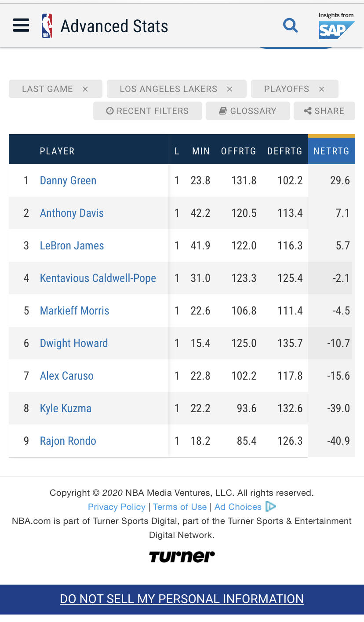This screenshot has width=364, height=622.
Task: Remove the Last Game filter chip
Action: point(85,89)
